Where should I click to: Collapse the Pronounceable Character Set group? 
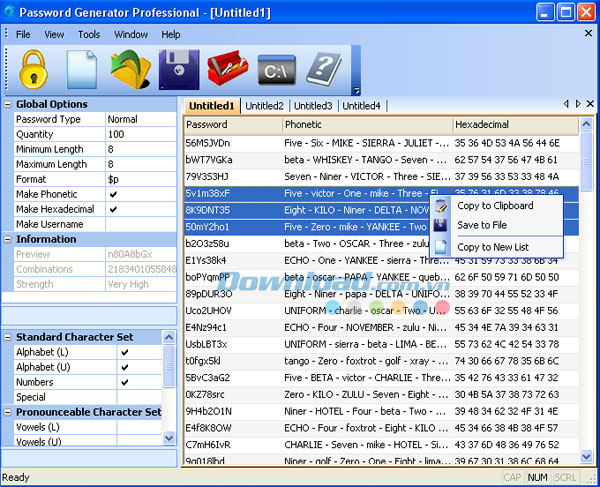(8, 412)
